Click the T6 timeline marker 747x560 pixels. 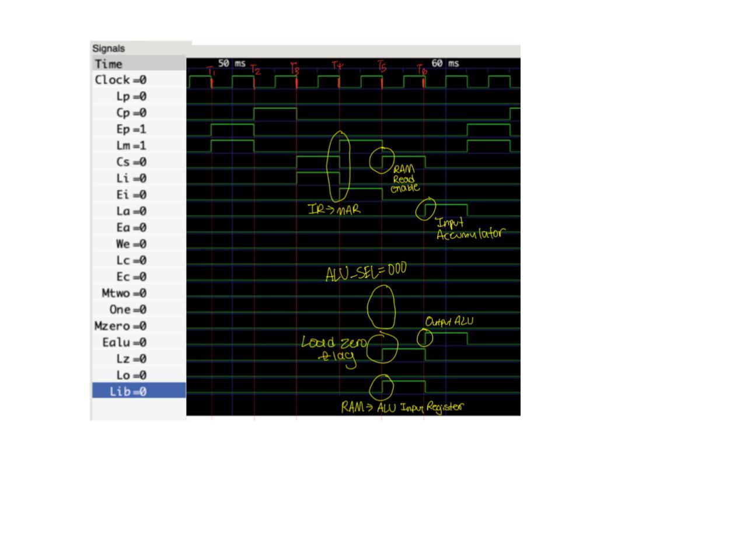(x=421, y=70)
